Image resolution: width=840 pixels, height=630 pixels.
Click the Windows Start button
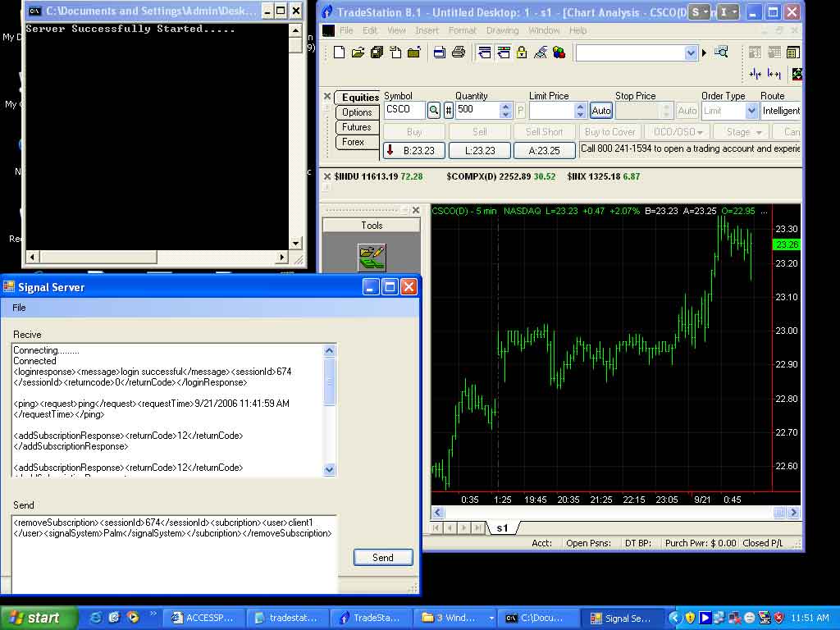click(x=39, y=618)
